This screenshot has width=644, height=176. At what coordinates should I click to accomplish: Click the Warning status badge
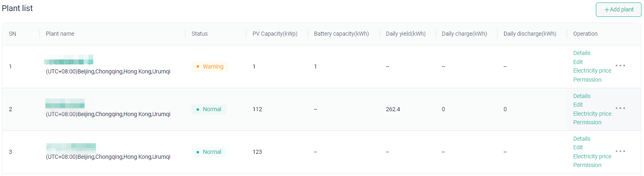tap(210, 66)
